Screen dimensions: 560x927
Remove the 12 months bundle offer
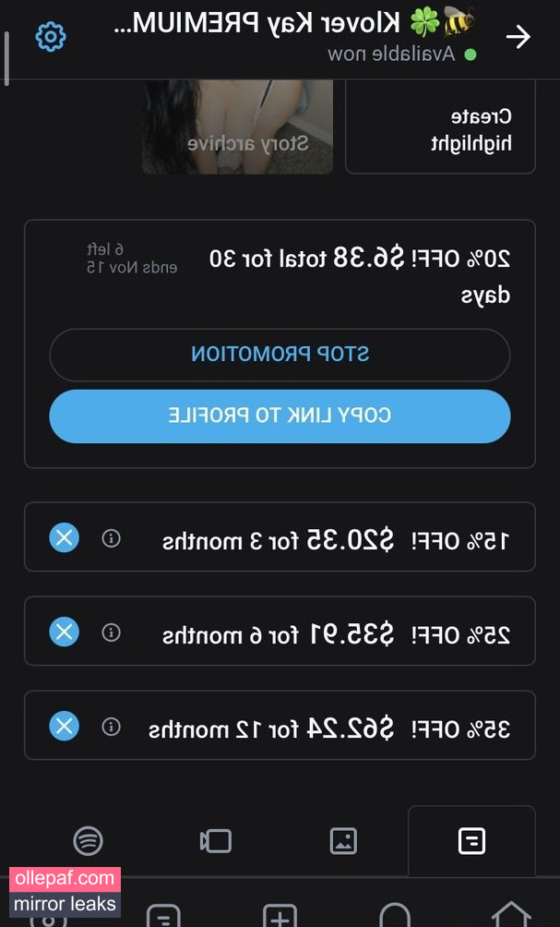tap(64, 726)
